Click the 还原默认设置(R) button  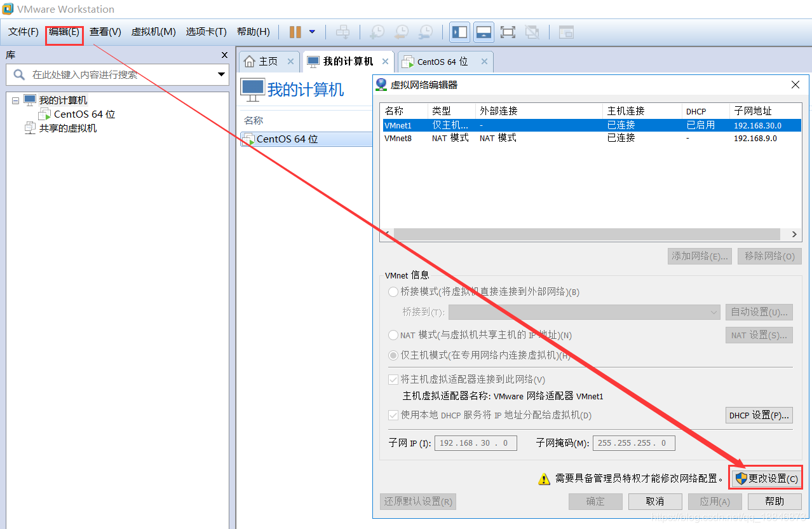[x=418, y=502]
